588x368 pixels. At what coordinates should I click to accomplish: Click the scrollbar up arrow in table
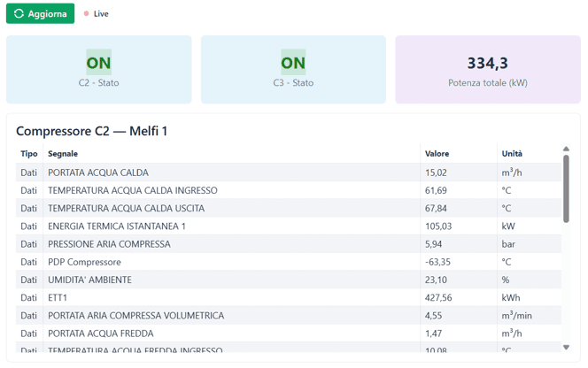coord(566,149)
